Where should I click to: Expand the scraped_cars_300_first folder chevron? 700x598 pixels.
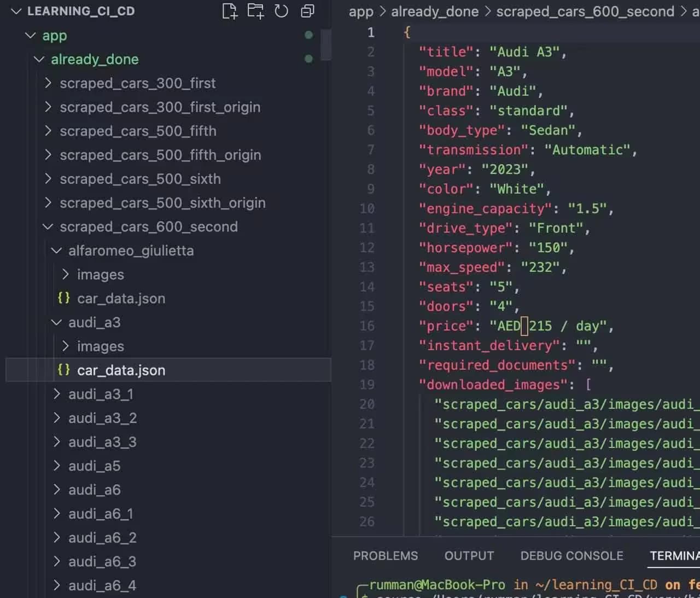click(48, 83)
